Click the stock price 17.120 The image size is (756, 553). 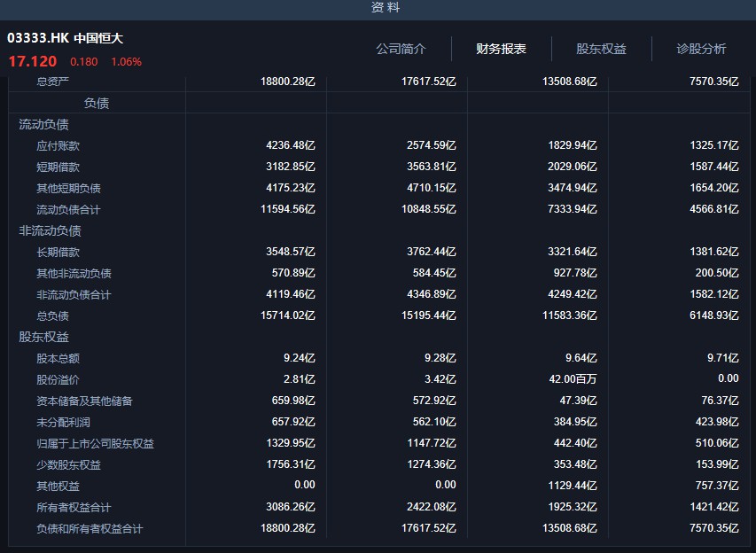coord(33,61)
